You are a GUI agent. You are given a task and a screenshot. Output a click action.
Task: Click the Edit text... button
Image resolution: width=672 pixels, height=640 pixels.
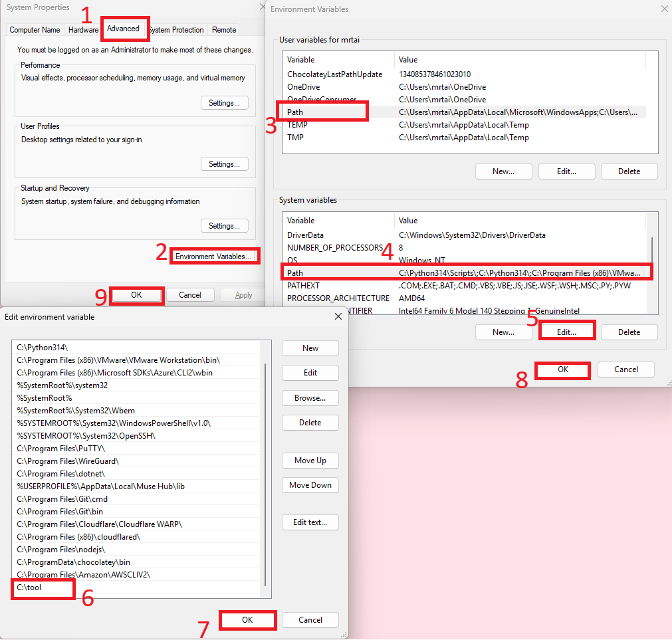pos(310,522)
